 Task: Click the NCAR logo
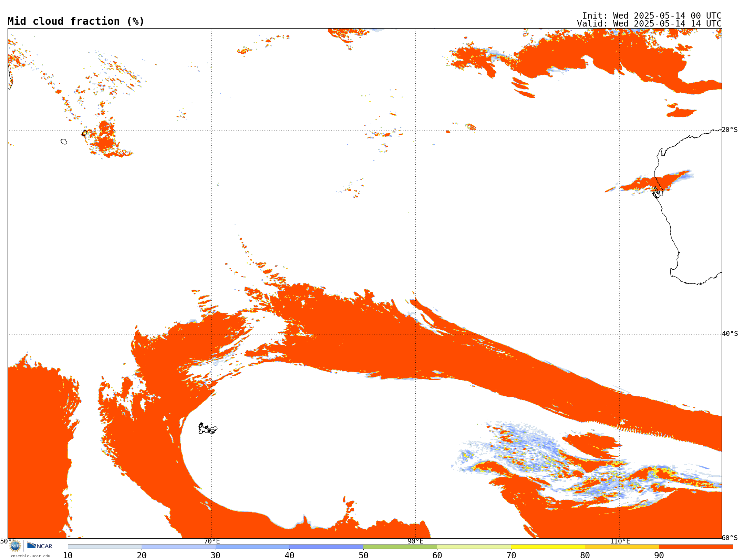coord(40,546)
